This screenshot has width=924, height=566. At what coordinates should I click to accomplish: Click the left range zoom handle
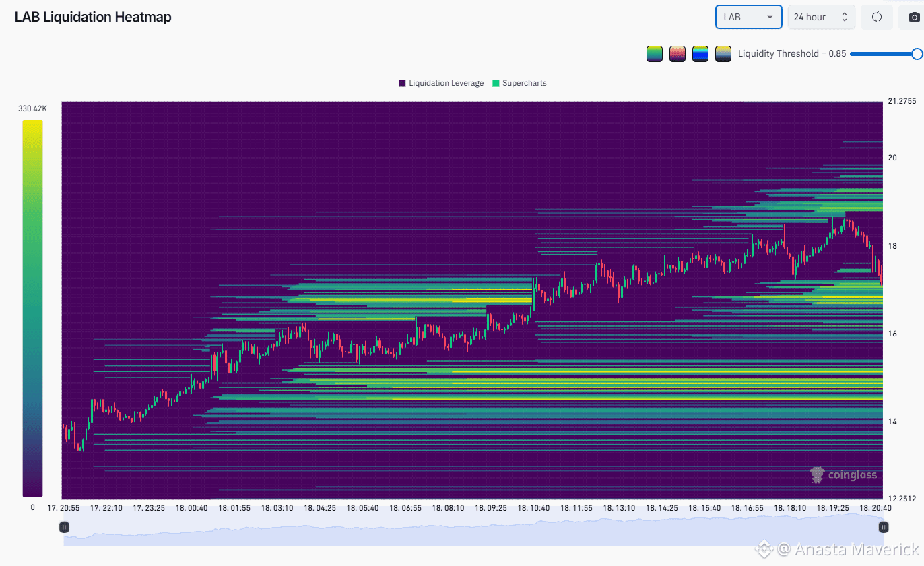click(64, 527)
